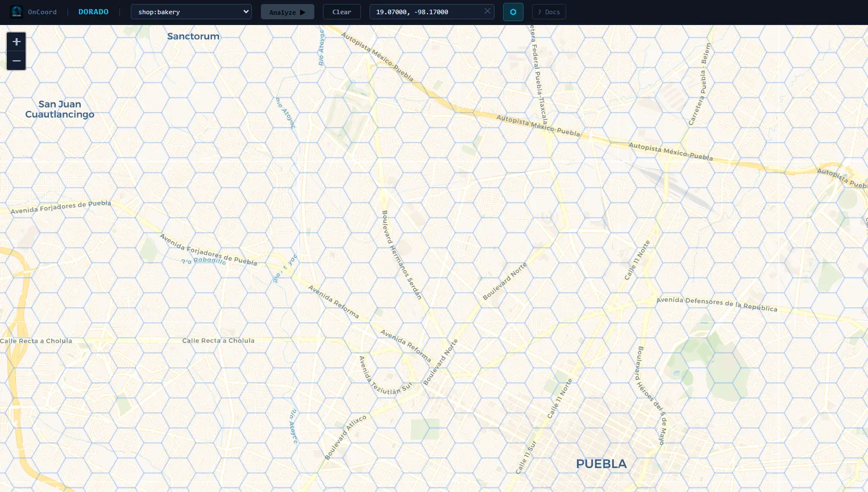Click the Río Rabanillo label
The width and height of the screenshot is (868, 492).
click(x=203, y=261)
